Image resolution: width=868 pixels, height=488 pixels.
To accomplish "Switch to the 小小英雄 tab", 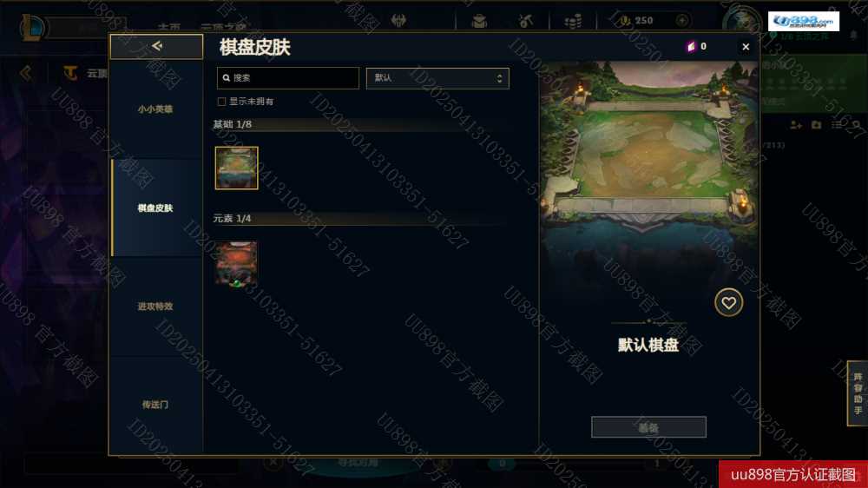I will coord(155,109).
